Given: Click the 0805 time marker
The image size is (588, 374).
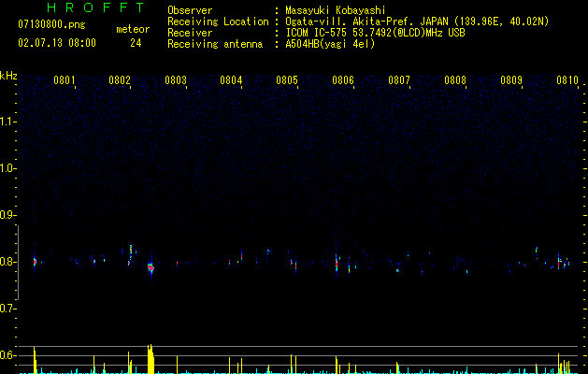Looking at the screenshot, I should 287,79.
